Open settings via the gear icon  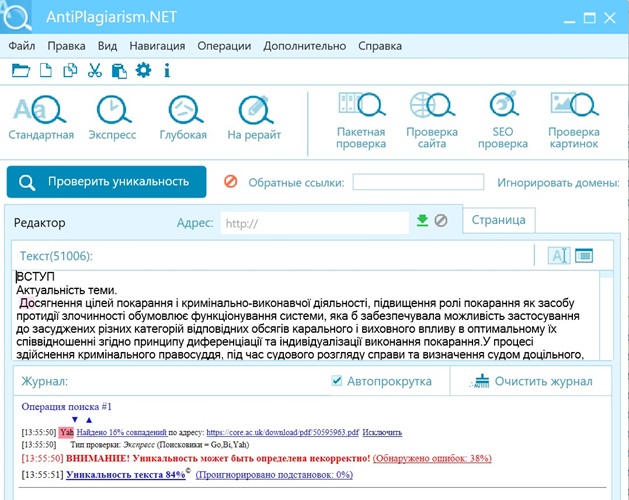click(143, 70)
